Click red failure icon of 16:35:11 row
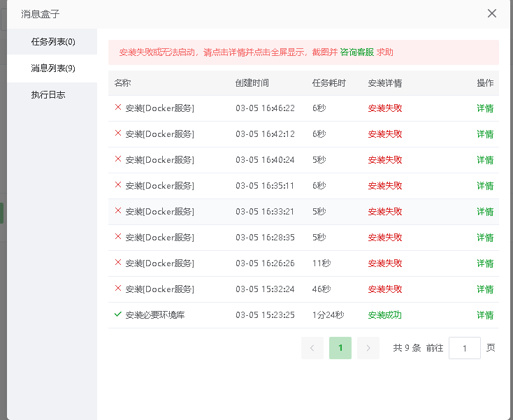The image size is (513, 420). point(118,184)
